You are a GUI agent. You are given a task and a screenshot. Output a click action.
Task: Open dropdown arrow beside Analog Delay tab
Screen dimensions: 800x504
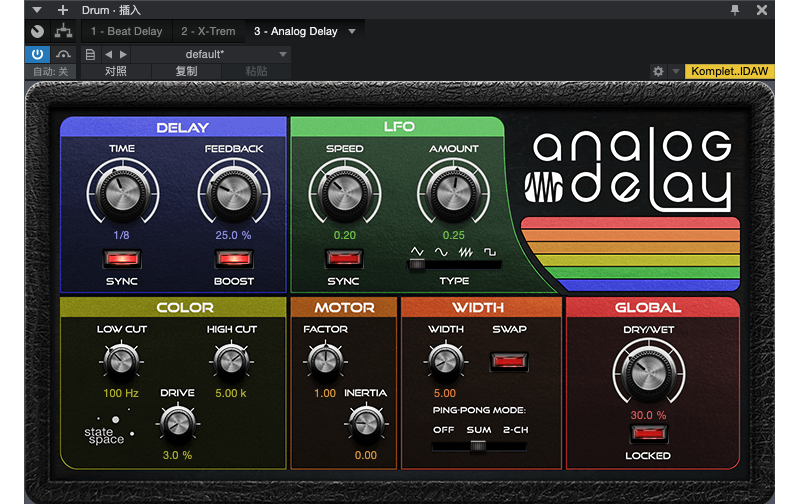(x=352, y=32)
